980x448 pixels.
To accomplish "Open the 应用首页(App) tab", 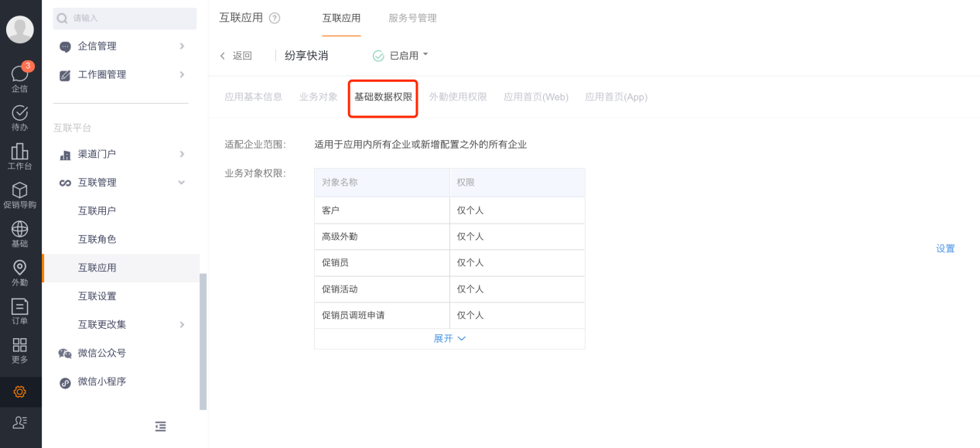I will [616, 97].
